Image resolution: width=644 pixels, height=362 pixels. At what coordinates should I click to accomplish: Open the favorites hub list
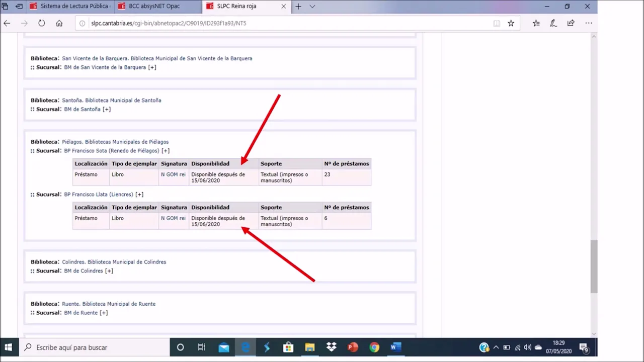pyautogui.click(x=536, y=23)
